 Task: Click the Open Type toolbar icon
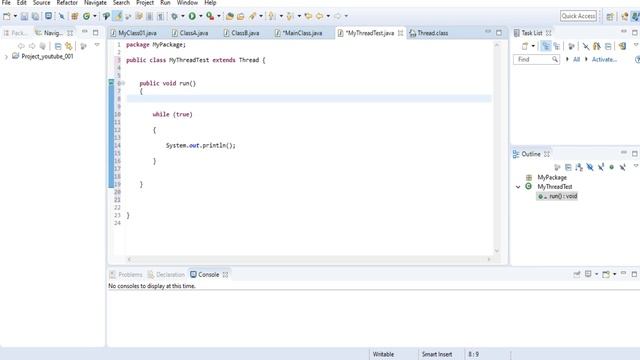[x=229, y=16]
